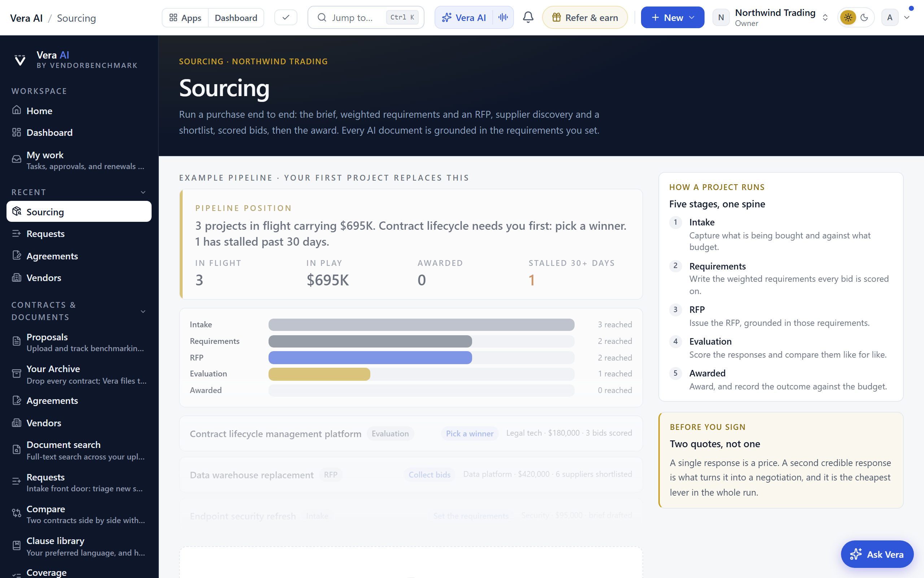
Task: Open the notifications bell
Action: pyautogui.click(x=528, y=17)
